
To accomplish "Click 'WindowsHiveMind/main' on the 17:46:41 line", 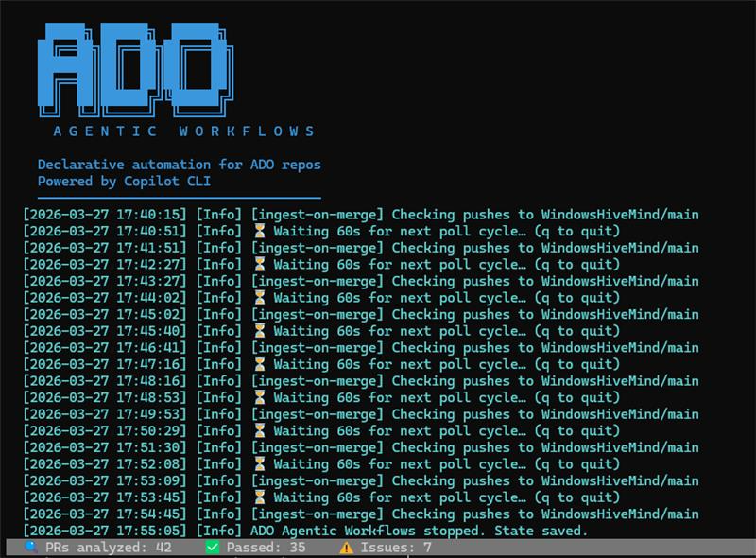I will click(x=620, y=348).
